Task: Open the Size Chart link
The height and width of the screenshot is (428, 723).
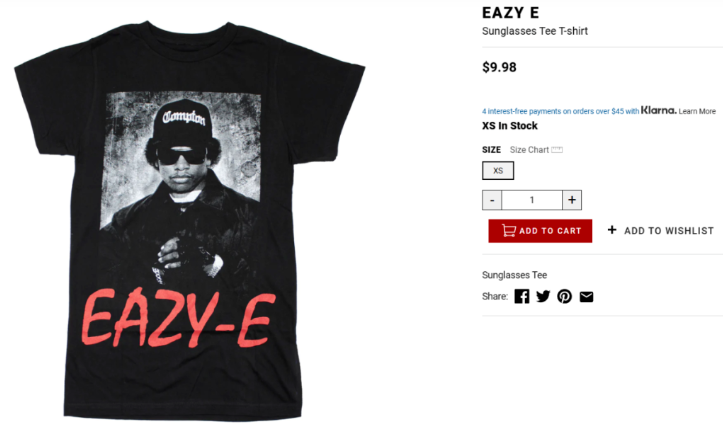Action: (529, 150)
